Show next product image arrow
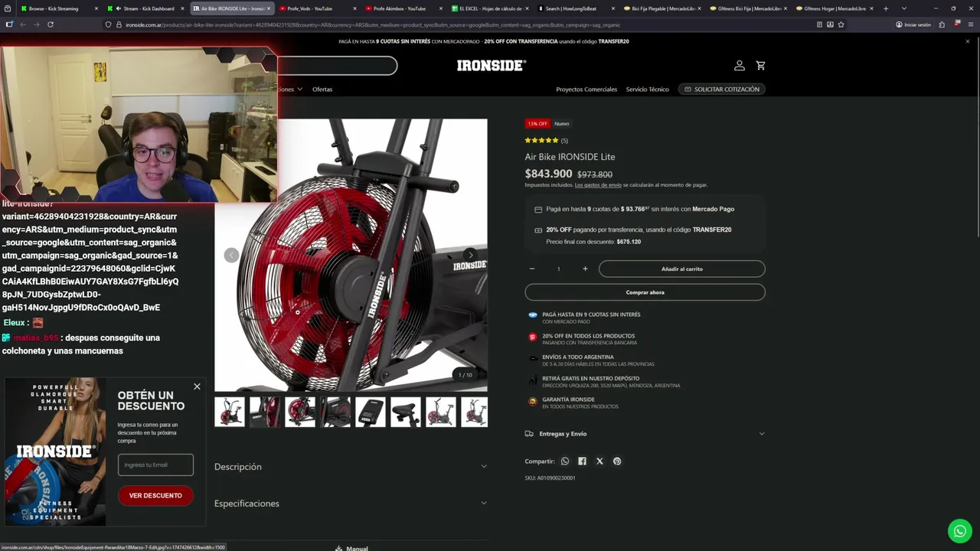 click(470, 256)
